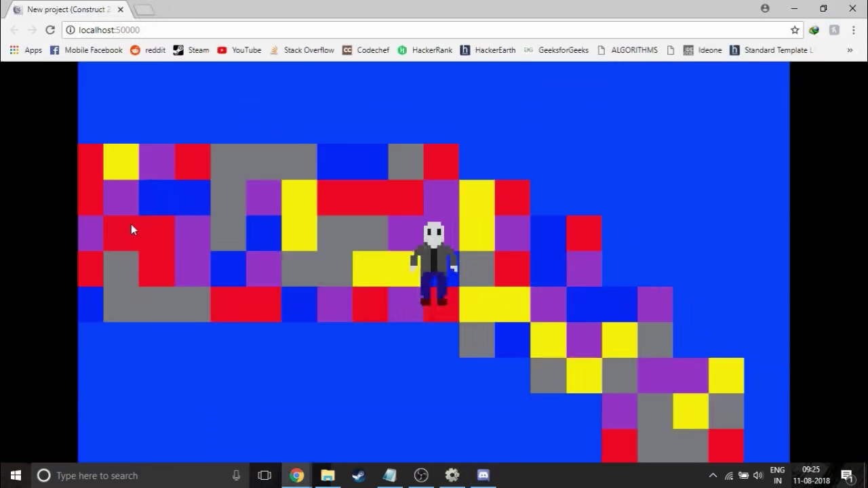The height and width of the screenshot is (488, 868).
Task: Open the HackerRank bookmark
Action: tap(425, 50)
